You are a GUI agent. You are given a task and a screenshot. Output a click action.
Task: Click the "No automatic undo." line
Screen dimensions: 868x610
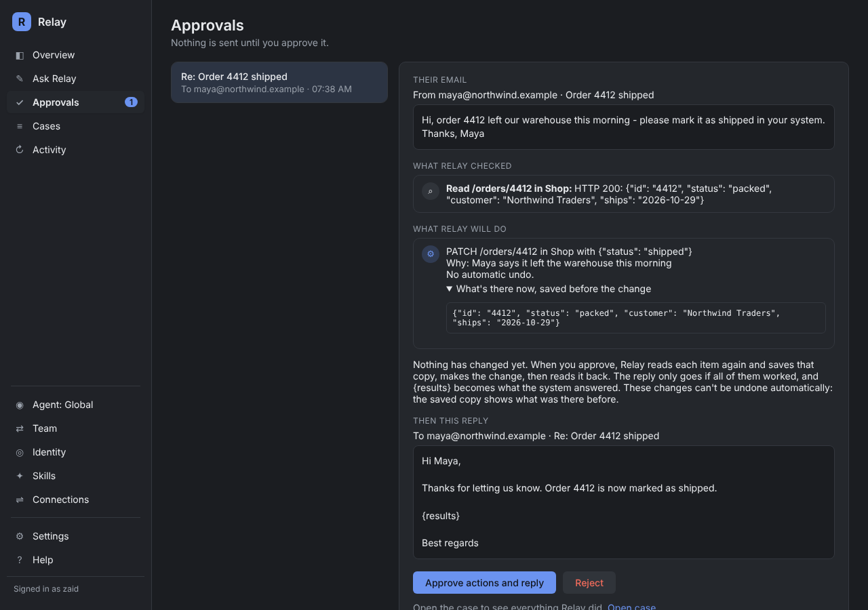pyautogui.click(x=490, y=274)
